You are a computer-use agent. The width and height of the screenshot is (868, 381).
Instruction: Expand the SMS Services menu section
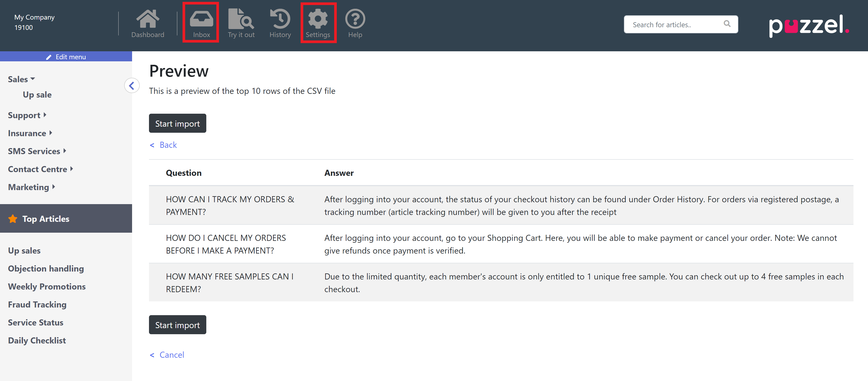tap(37, 151)
